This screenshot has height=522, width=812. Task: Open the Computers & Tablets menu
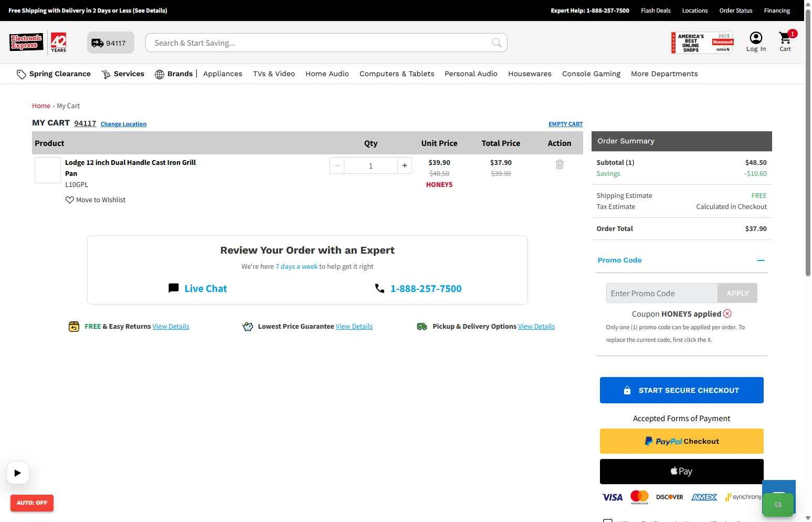397,74
